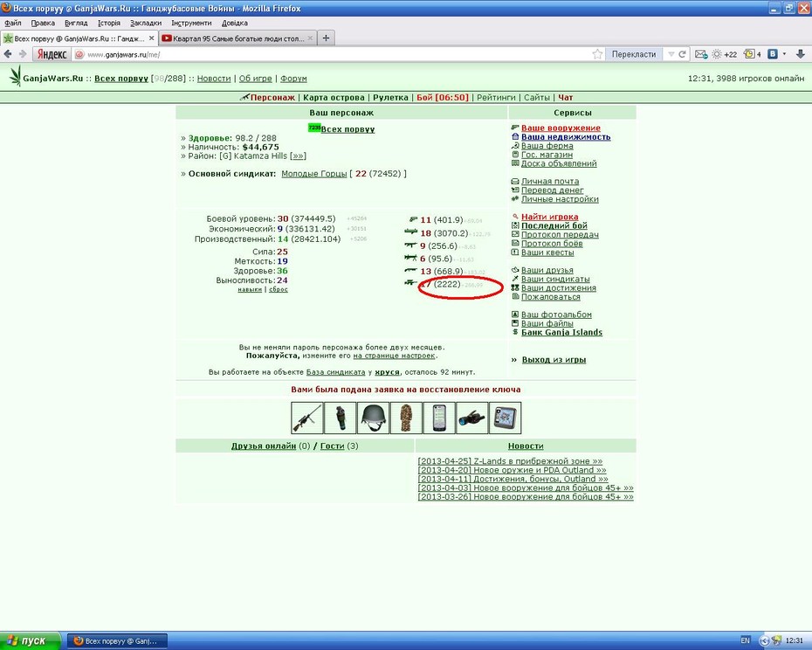Click the weather +22 toolbar icon

[725, 54]
